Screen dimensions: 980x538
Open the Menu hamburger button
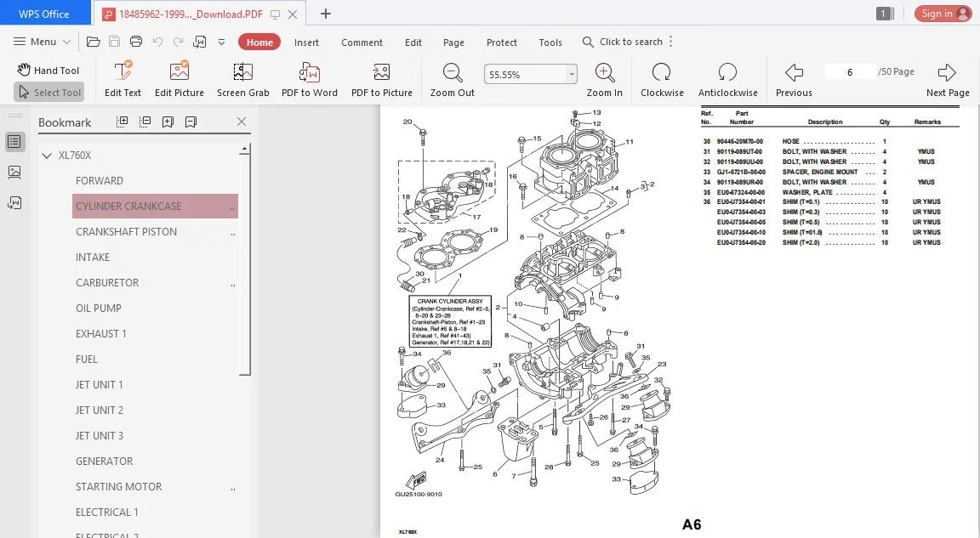(42, 42)
